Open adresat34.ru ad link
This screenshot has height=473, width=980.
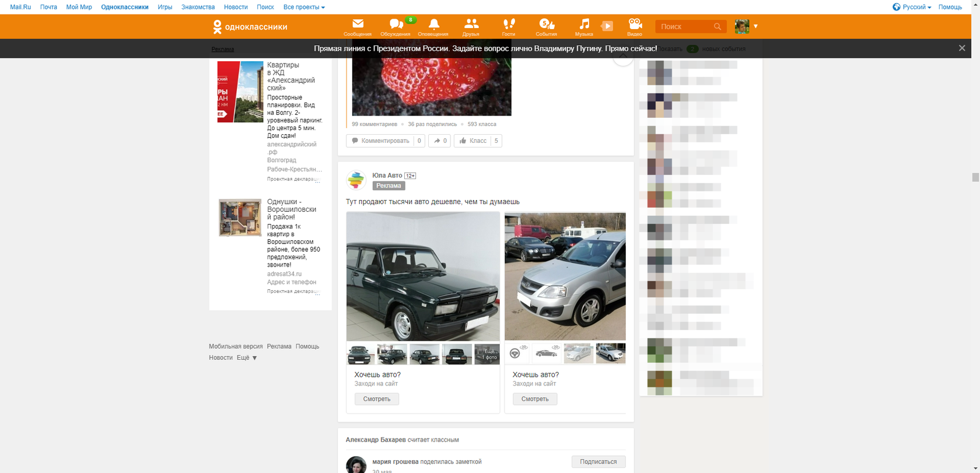(x=284, y=274)
